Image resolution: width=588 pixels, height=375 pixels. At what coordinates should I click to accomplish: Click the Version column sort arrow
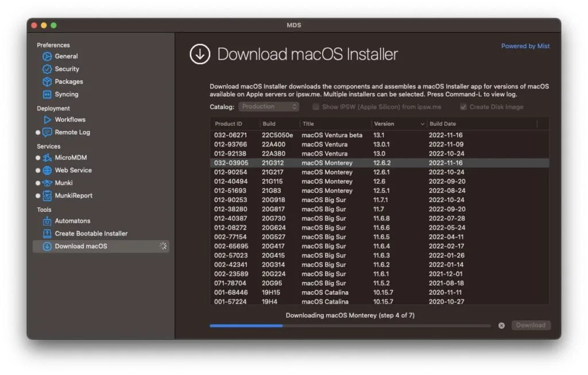(x=422, y=124)
